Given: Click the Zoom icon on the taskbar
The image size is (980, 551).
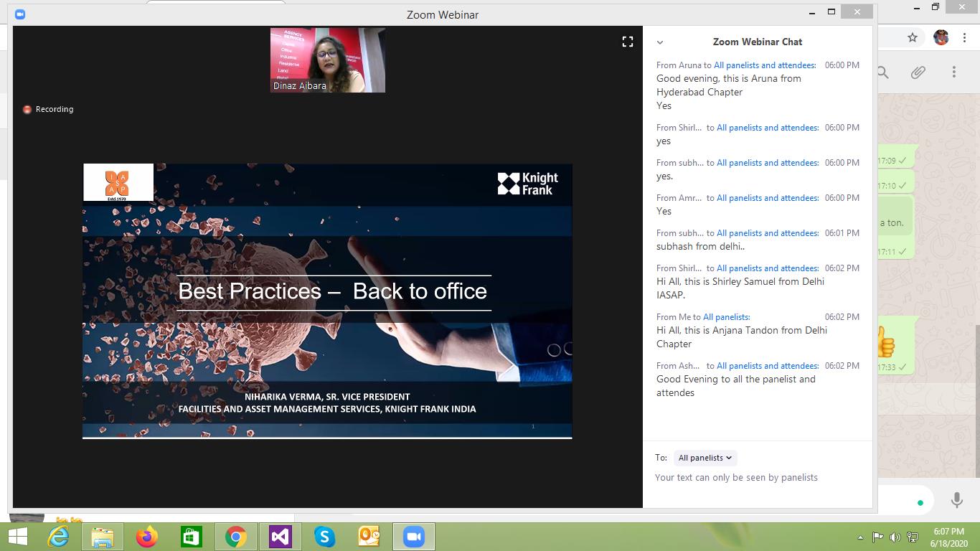Looking at the screenshot, I should click(414, 537).
